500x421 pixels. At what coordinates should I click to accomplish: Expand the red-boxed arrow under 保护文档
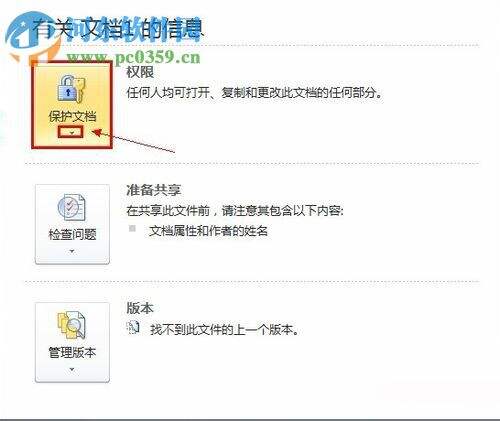pos(71,132)
